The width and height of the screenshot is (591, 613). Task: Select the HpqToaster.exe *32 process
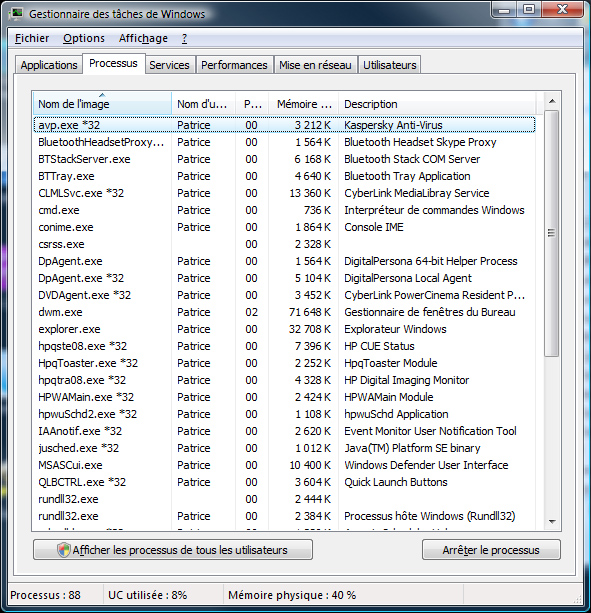pyautogui.click(x=284, y=363)
